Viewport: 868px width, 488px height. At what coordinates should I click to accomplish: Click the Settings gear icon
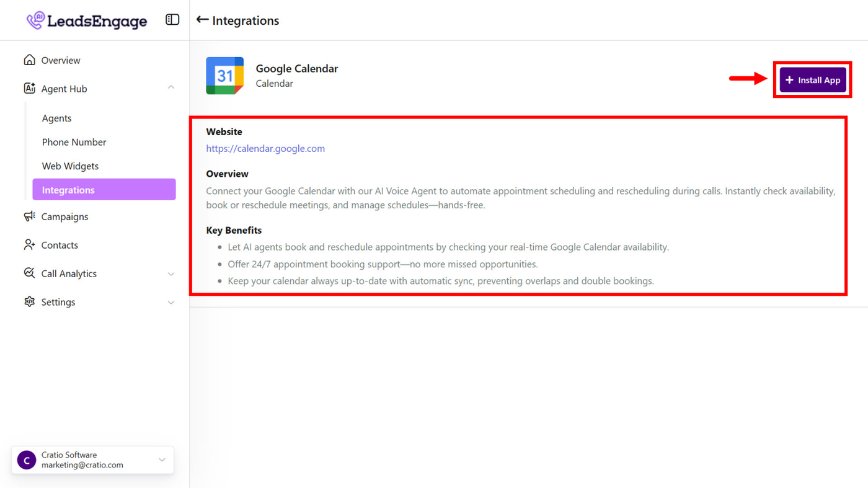click(29, 302)
